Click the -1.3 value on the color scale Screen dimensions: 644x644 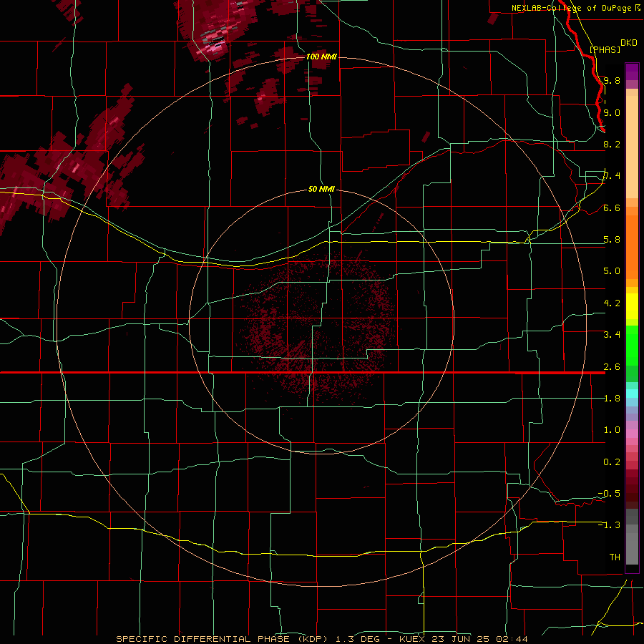tap(609, 525)
